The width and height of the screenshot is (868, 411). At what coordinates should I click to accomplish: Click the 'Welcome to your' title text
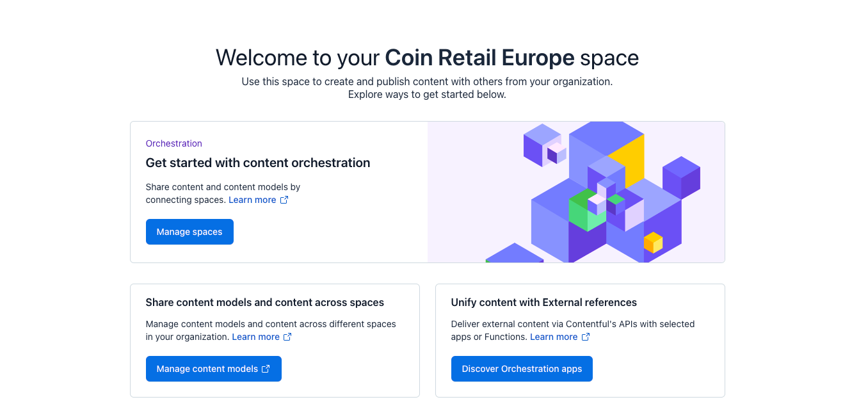point(298,58)
